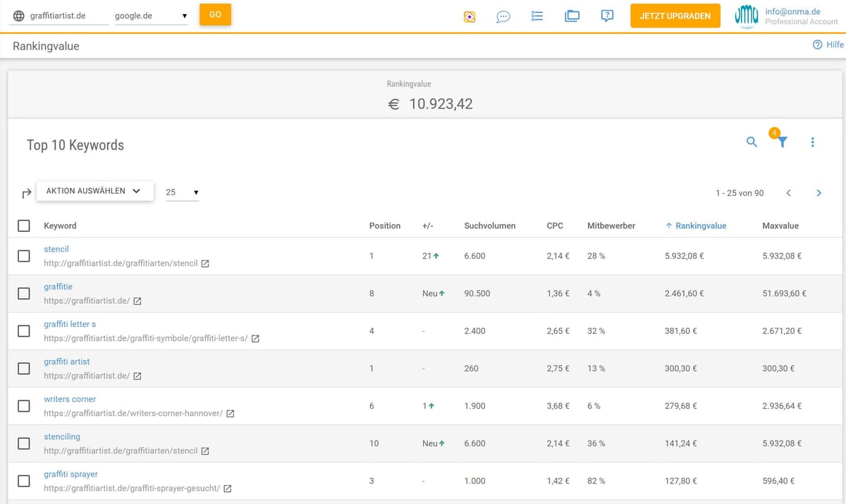The width and height of the screenshot is (846, 504).
Task: Click the '1 - 25 von 90' pagination text
Action: 740,192
